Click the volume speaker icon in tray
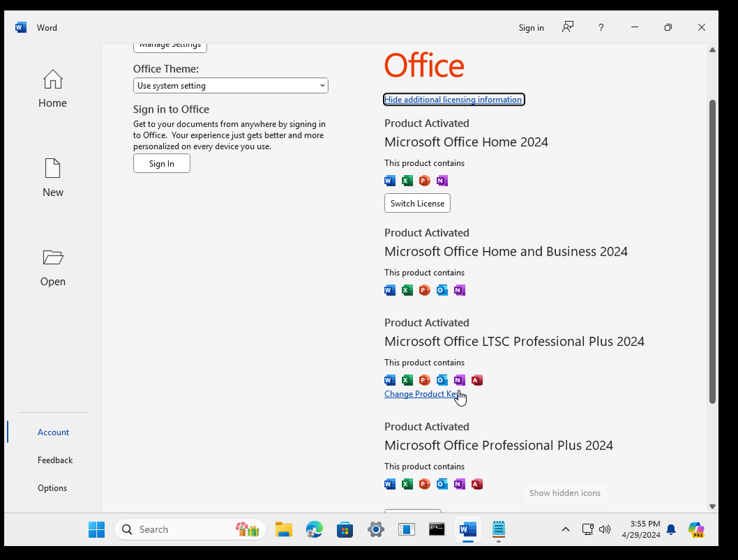This screenshot has height=560, width=738. 604,529
